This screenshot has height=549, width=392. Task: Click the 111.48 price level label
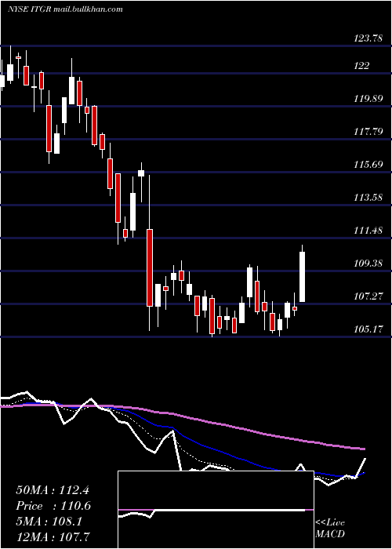(368, 231)
